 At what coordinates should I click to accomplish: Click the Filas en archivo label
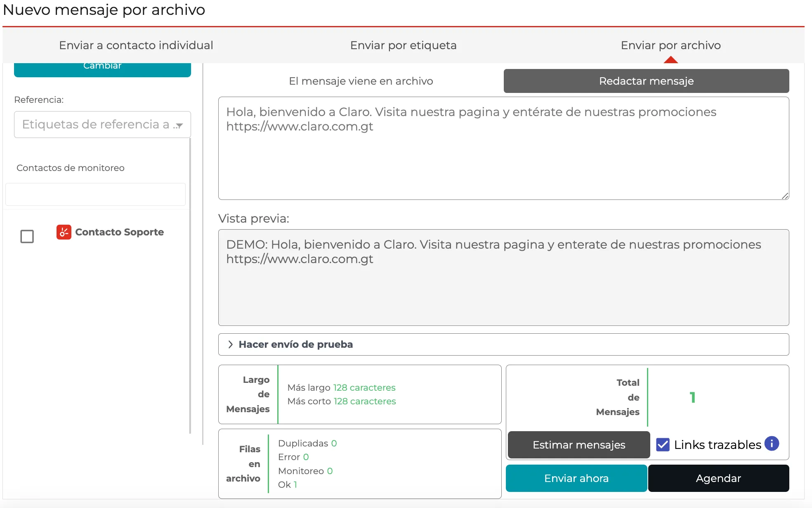(x=243, y=464)
